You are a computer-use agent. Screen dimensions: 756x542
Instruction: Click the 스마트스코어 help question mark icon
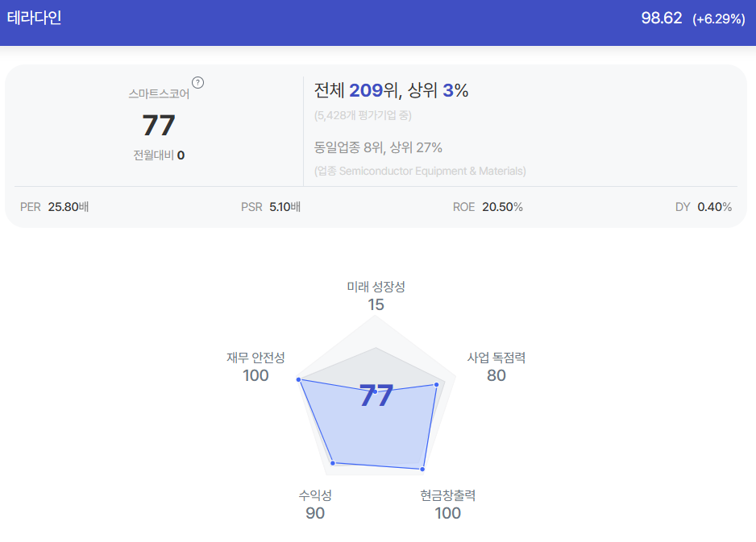197,83
